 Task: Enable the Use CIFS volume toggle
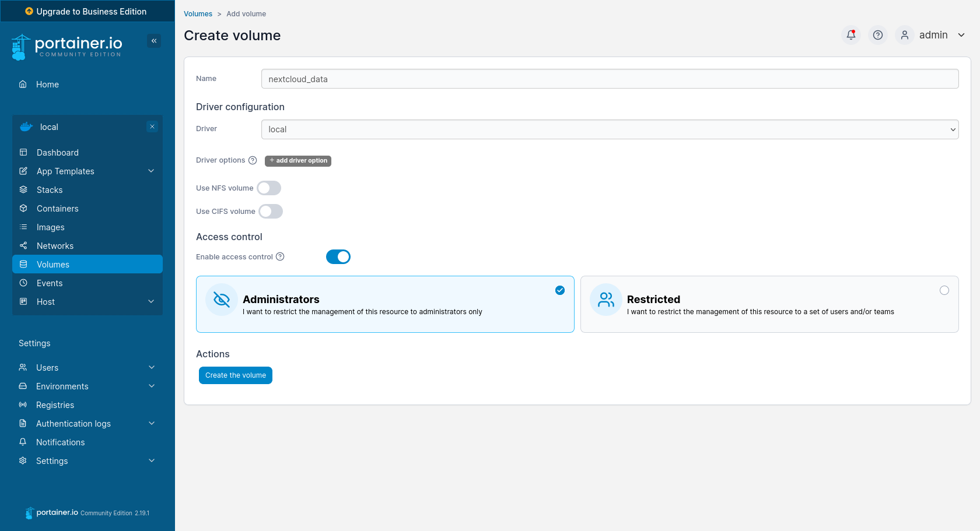point(271,211)
